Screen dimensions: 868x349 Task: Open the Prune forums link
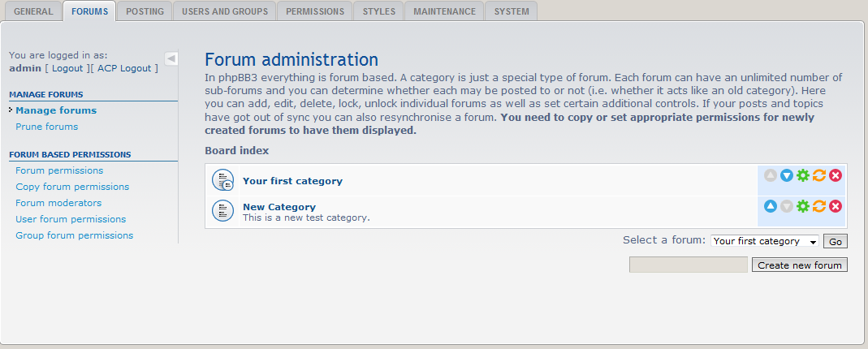[46, 127]
